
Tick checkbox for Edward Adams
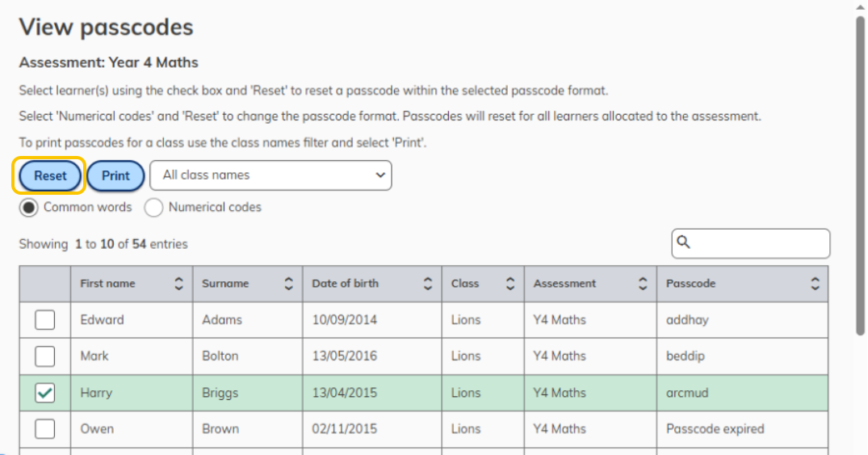45,320
